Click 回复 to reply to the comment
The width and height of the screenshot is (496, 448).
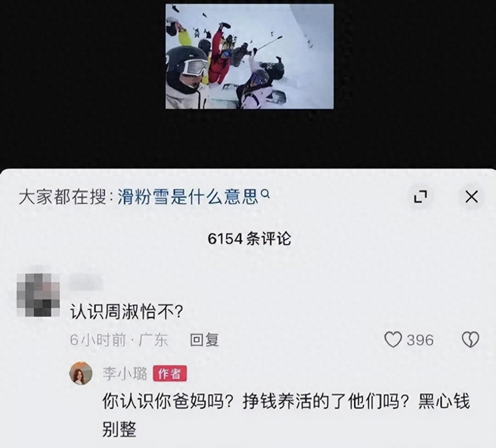coord(204,340)
